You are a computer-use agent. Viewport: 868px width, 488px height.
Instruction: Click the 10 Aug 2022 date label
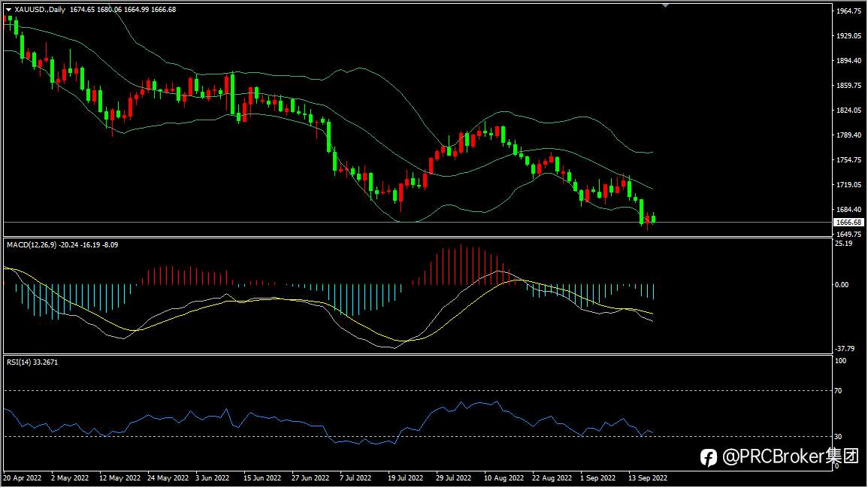504,478
